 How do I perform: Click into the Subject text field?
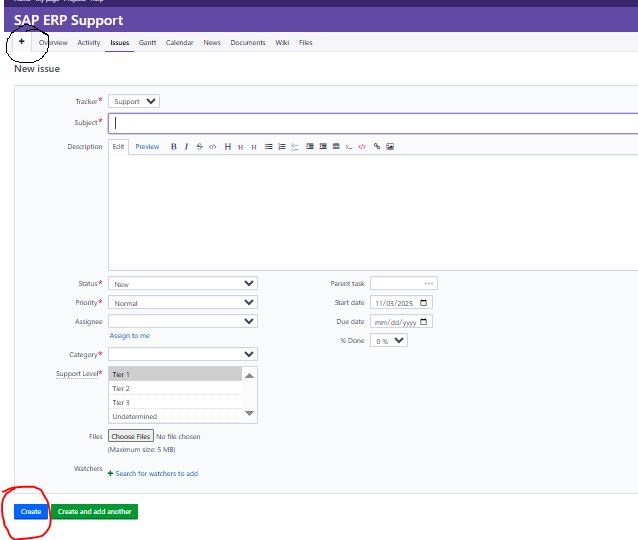point(372,123)
